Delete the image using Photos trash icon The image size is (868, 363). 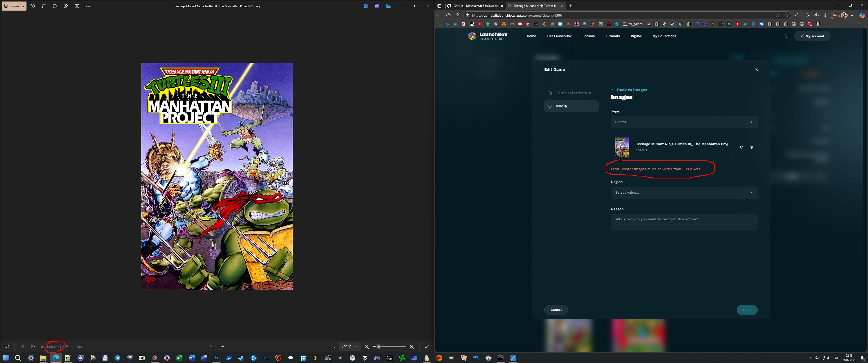[x=44, y=6]
